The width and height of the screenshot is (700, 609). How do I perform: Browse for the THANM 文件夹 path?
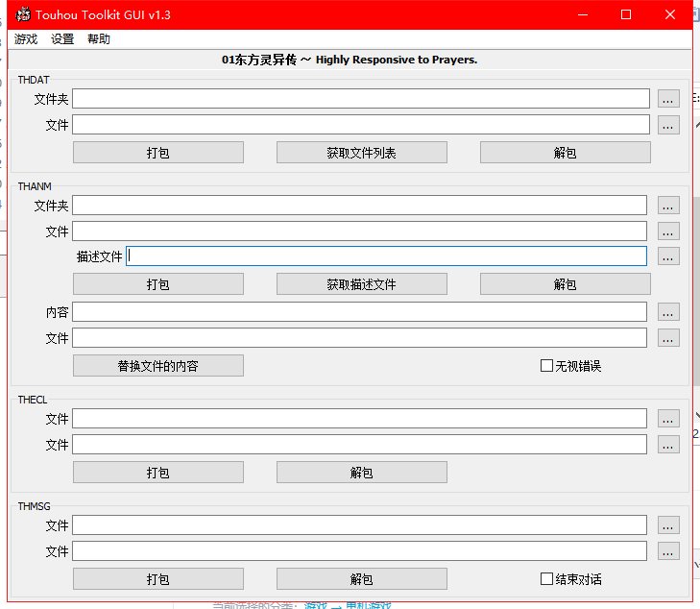coord(668,206)
